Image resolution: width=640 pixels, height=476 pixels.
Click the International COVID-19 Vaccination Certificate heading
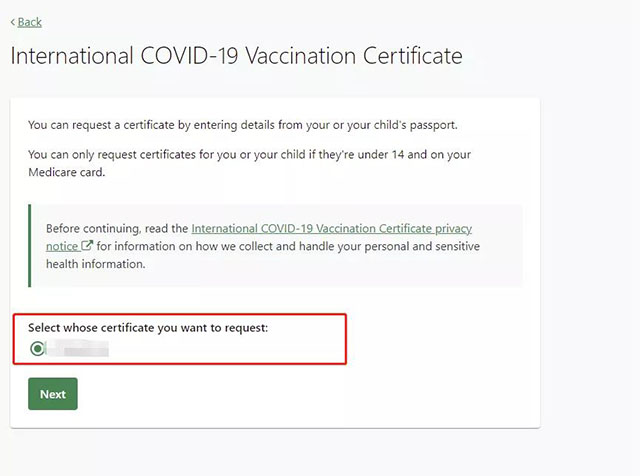pyautogui.click(x=236, y=56)
